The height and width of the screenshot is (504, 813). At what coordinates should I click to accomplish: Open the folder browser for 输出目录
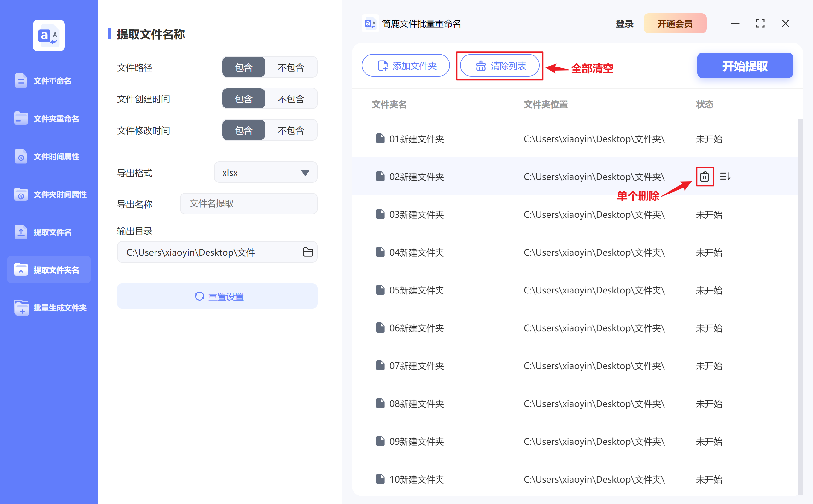tap(308, 252)
